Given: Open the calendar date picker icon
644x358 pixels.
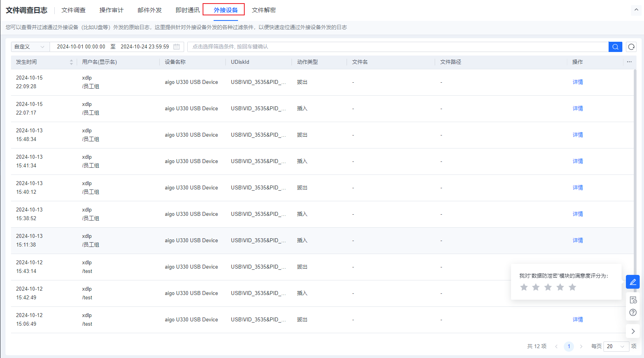Looking at the screenshot, I should pyautogui.click(x=177, y=47).
